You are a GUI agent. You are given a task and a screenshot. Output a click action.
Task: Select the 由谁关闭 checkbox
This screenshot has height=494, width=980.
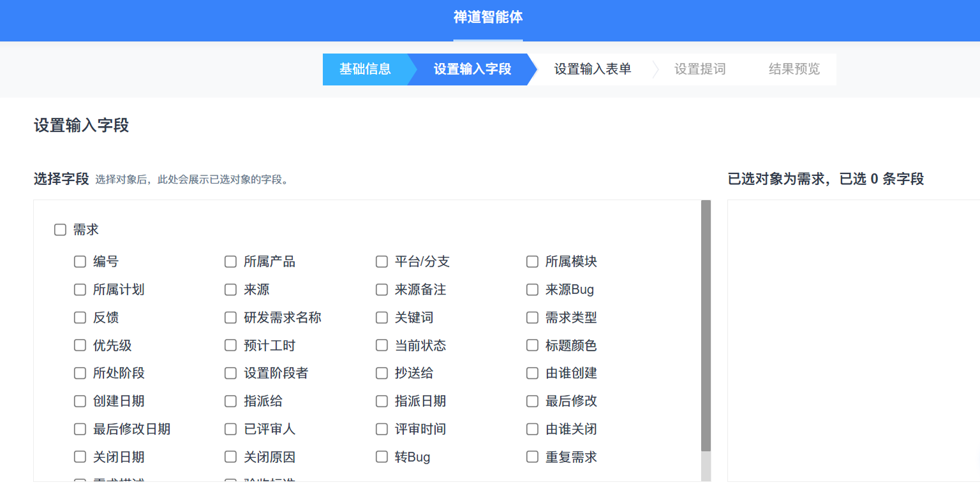(x=532, y=429)
